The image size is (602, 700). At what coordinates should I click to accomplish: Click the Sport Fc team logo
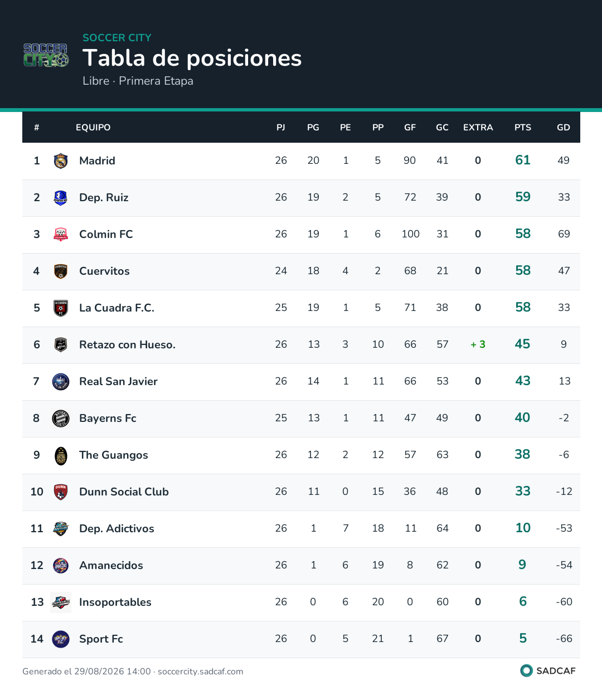(61, 639)
